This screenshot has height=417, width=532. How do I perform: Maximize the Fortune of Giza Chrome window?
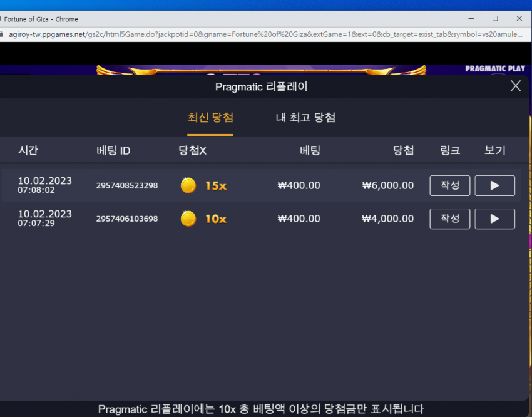tap(495, 19)
